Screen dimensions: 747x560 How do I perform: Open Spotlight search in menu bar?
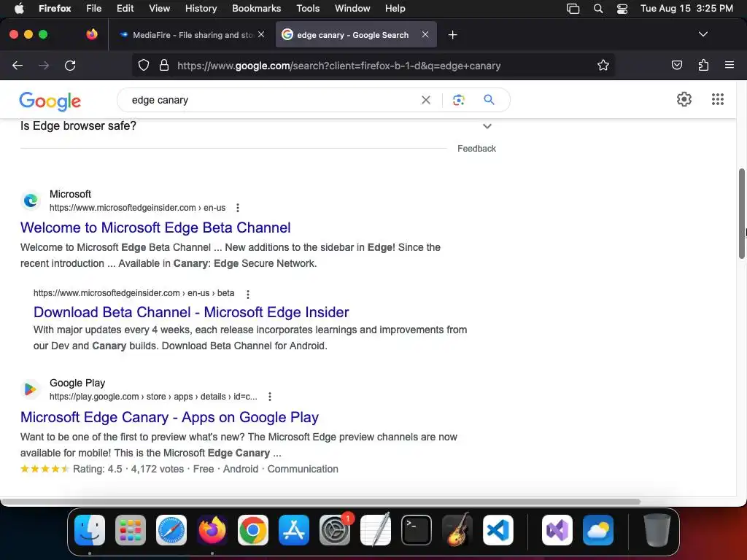pos(598,9)
